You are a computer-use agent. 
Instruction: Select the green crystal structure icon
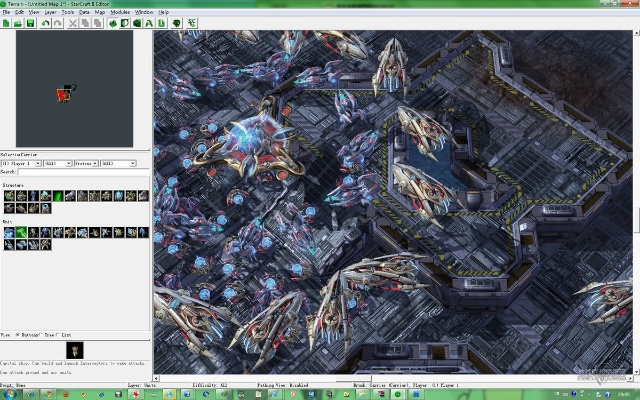pos(57,196)
